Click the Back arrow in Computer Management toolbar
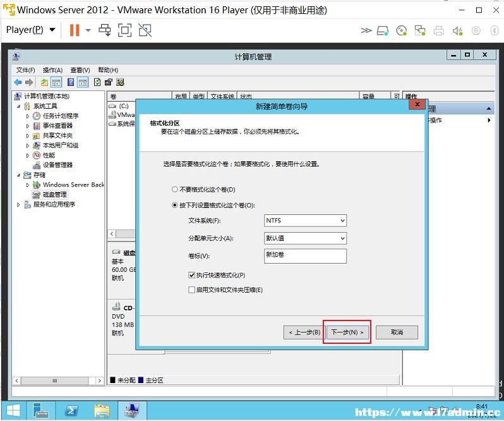504x421 pixels. coord(18,82)
